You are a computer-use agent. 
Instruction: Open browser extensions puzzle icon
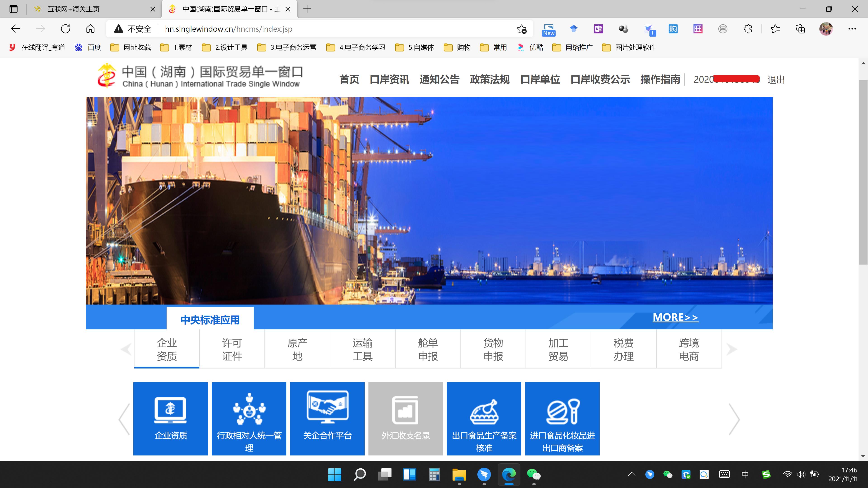click(748, 29)
